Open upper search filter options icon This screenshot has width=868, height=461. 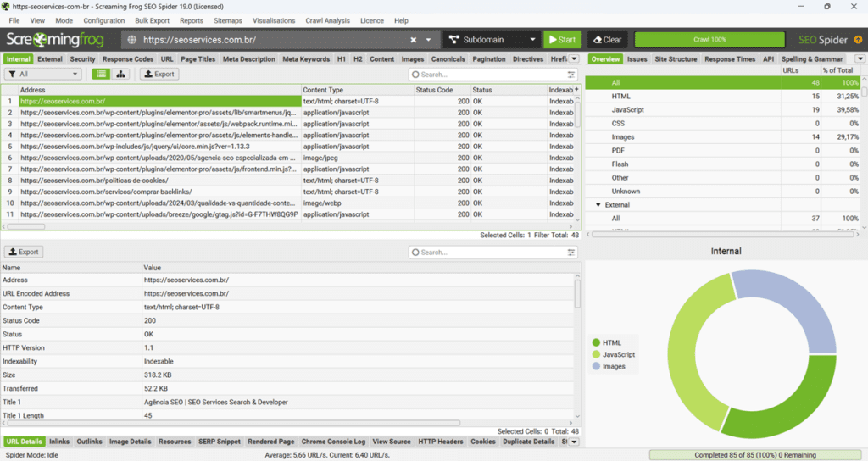[570, 75]
